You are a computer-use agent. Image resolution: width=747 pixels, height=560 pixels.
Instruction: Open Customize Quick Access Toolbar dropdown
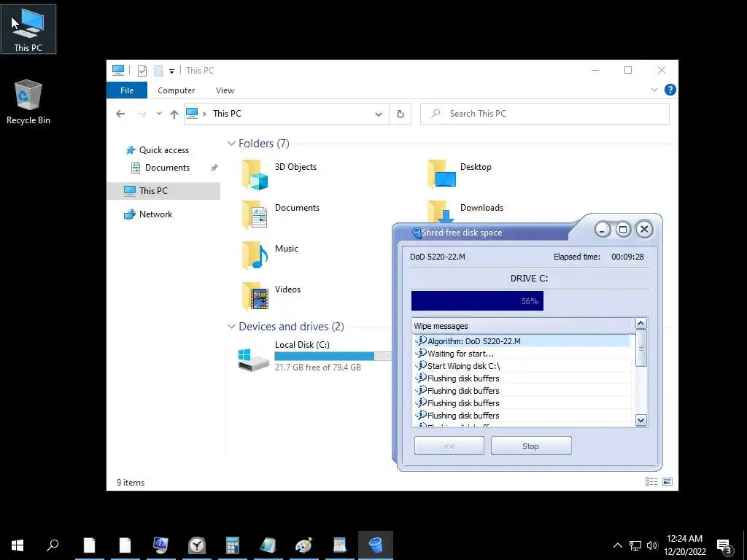click(x=171, y=71)
